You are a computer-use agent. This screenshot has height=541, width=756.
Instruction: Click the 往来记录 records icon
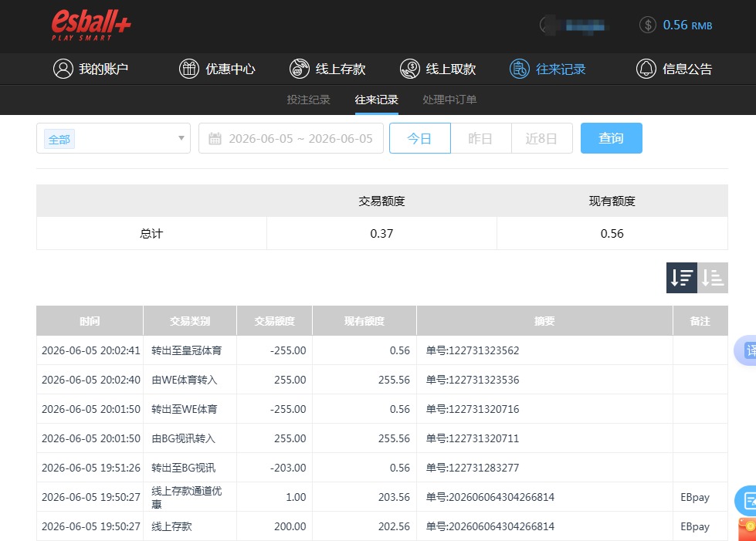(519, 69)
